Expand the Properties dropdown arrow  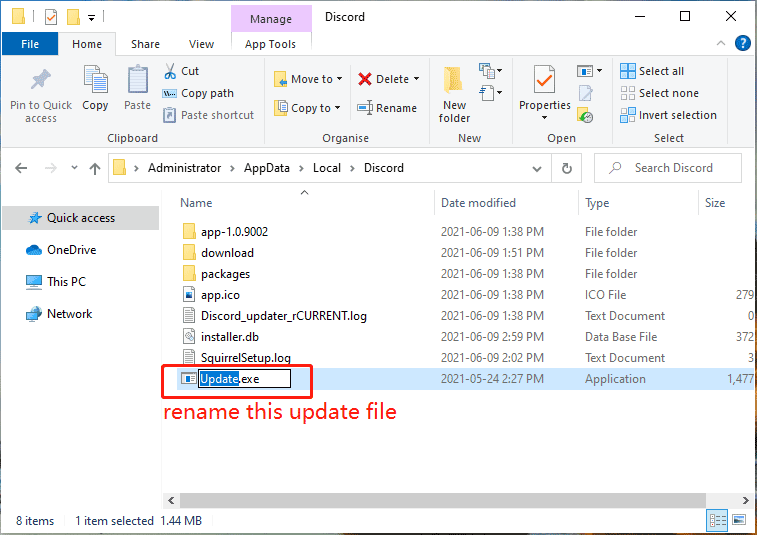[x=544, y=118]
